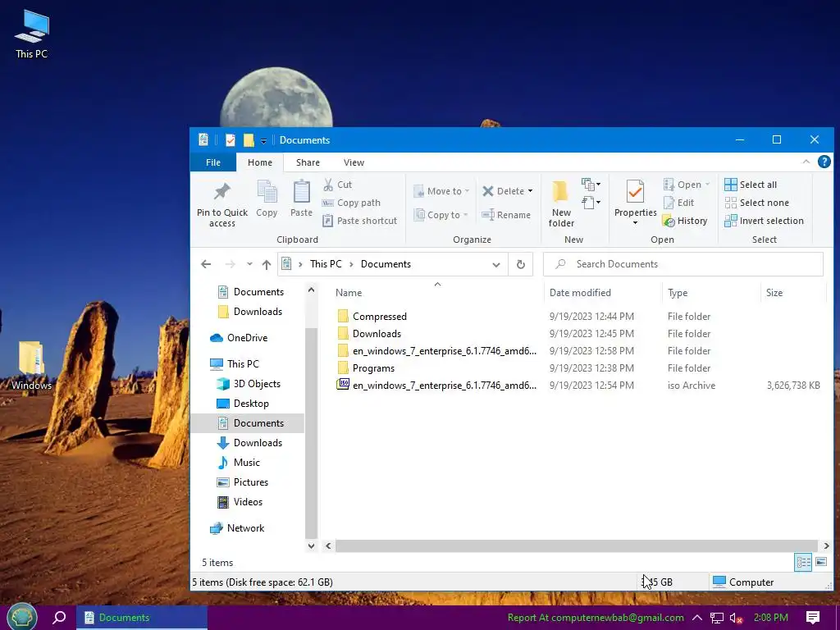This screenshot has height=630, width=840.
Task: Open the Easy access dropdown
Action: [x=591, y=203]
